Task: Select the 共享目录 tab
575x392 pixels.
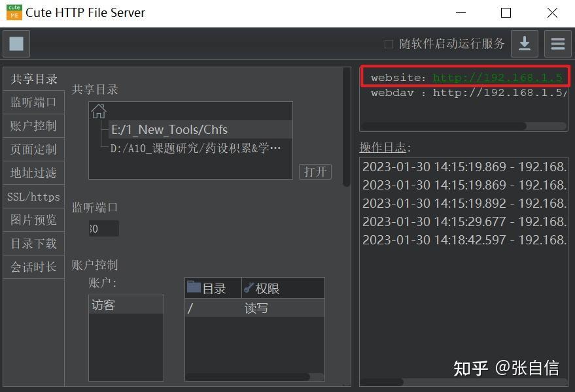Action: point(34,79)
